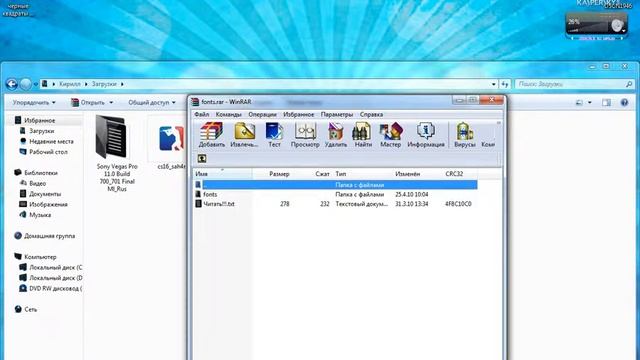Launch the Мастер (Wizard) icon
This screenshot has height=360, width=640.
[390, 135]
